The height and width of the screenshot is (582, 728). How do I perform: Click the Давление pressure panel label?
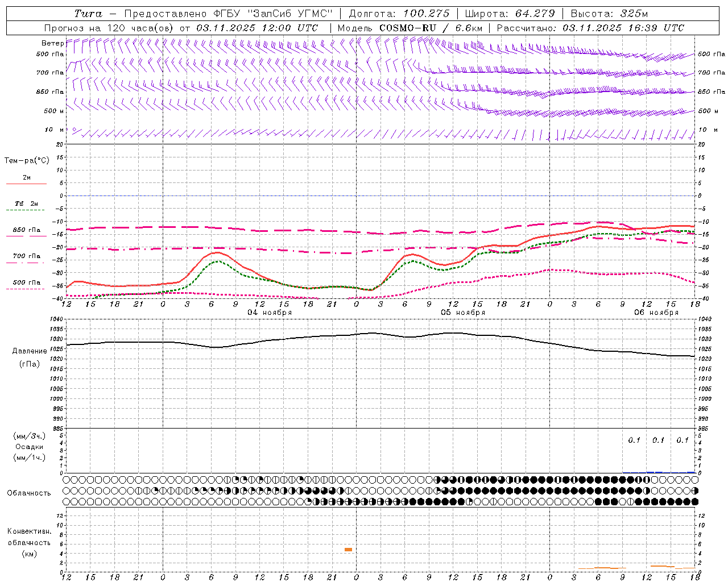pos(30,351)
